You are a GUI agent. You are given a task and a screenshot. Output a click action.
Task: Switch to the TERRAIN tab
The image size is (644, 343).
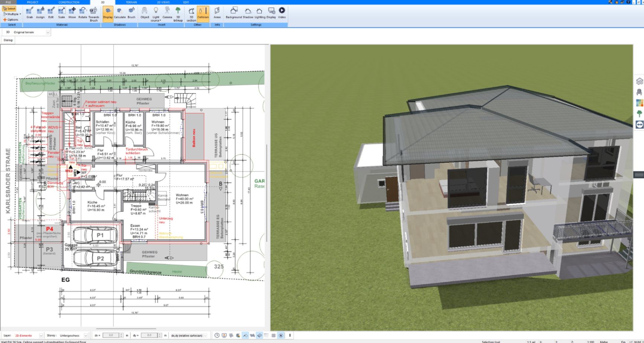pos(131,2)
